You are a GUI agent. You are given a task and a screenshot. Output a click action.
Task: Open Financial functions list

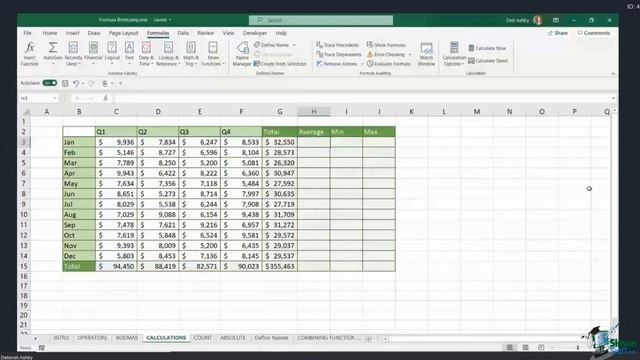93,53
